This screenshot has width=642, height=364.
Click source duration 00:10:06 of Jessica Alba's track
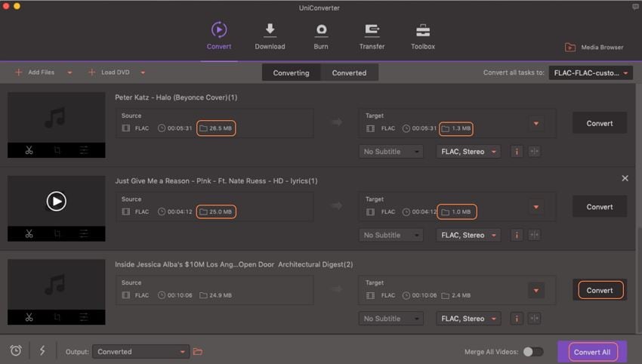point(174,295)
